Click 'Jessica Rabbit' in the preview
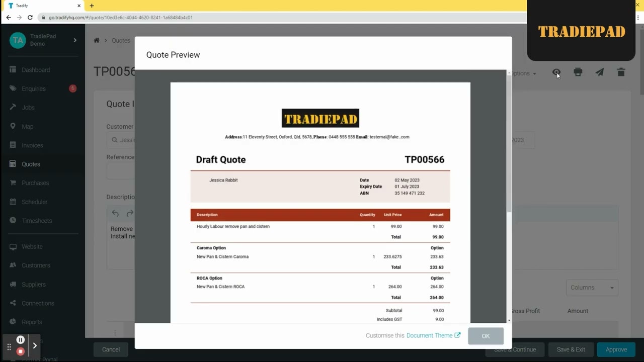This screenshot has width=644, height=362. coord(223,180)
